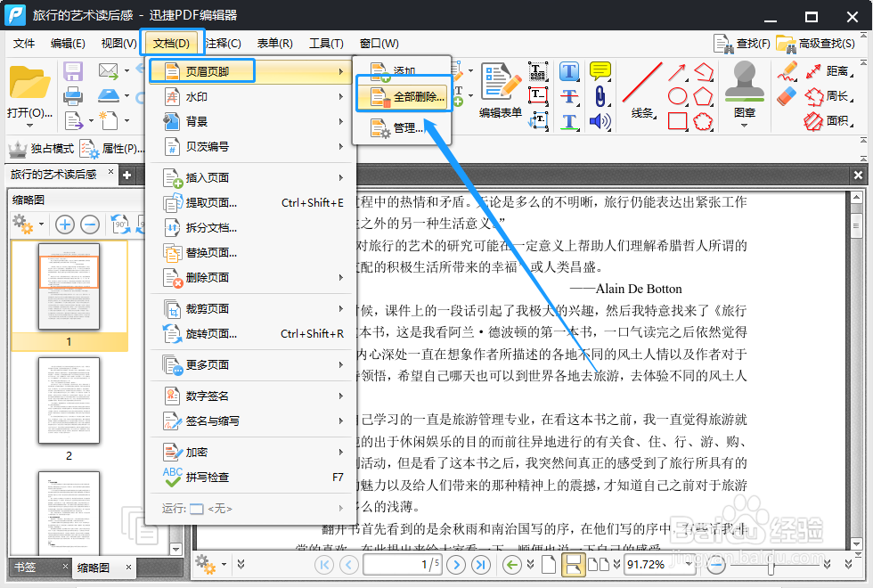This screenshot has width=873, height=588.
Task: Select the Area measuring tool
Action: 828,121
